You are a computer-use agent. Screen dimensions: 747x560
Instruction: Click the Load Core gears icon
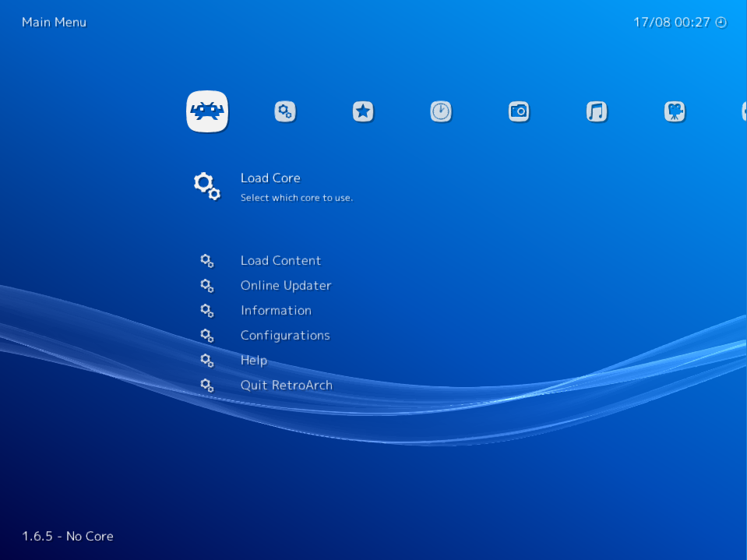click(x=206, y=185)
